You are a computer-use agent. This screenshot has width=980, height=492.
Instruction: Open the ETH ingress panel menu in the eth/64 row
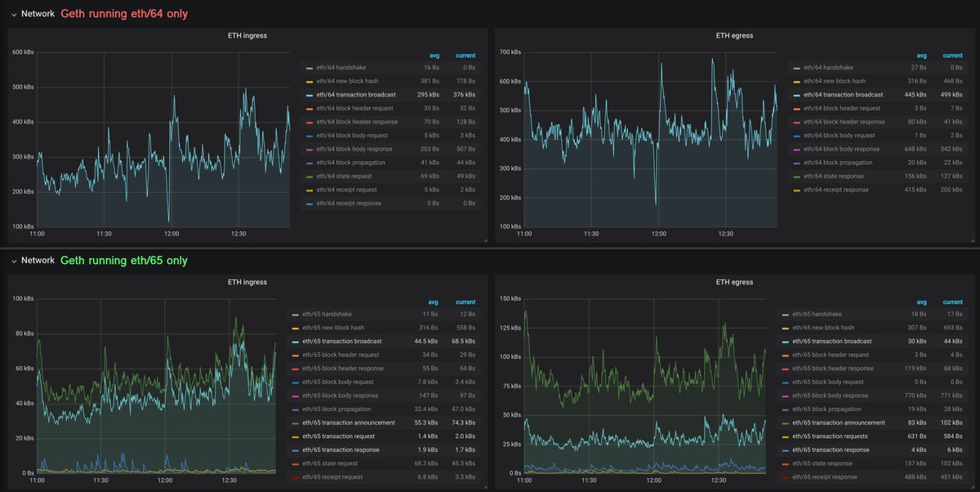click(x=247, y=36)
